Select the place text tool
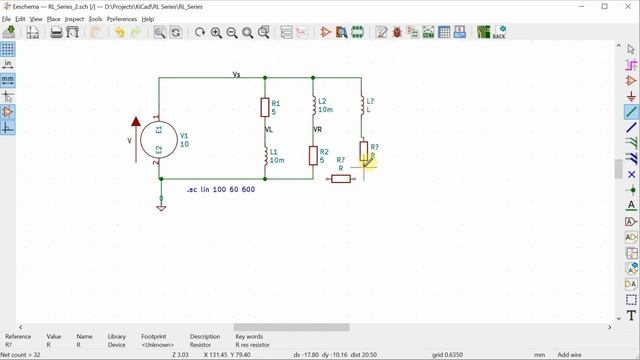 point(631,315)
